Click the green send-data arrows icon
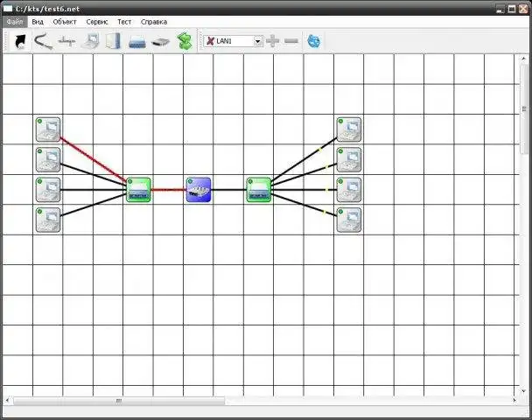 185,41
